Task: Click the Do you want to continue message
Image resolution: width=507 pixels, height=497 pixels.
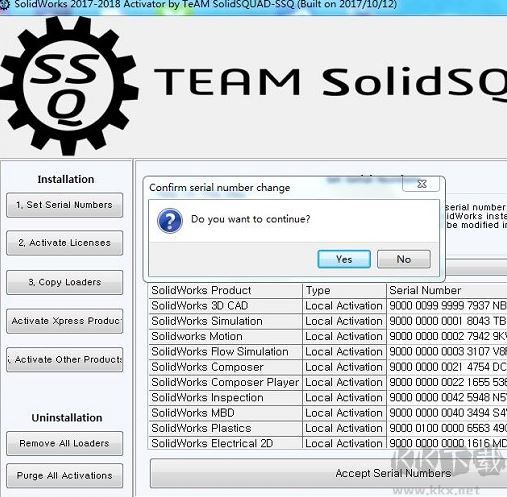Action: tap(250, 219)
